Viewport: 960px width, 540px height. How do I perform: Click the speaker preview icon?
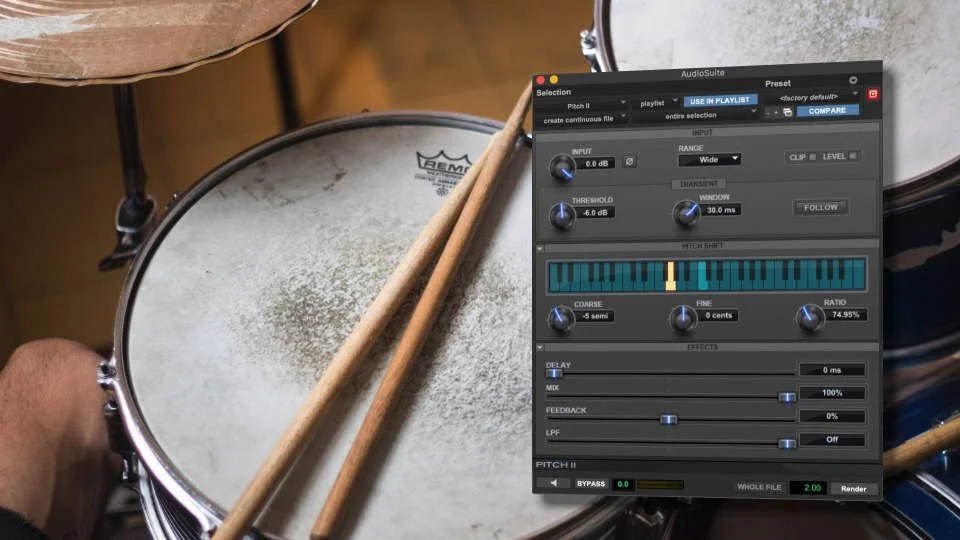click(x=553, y=483)
